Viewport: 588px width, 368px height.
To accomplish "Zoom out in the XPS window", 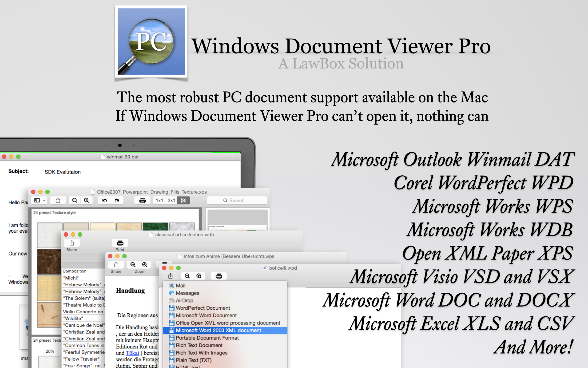I will coord(75,200).
